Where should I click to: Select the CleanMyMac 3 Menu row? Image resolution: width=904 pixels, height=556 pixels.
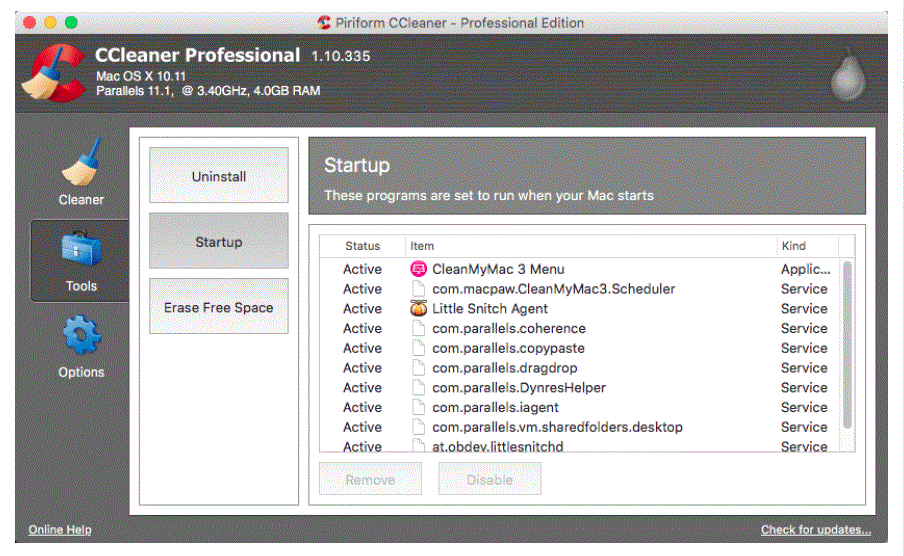coord(580,269)
